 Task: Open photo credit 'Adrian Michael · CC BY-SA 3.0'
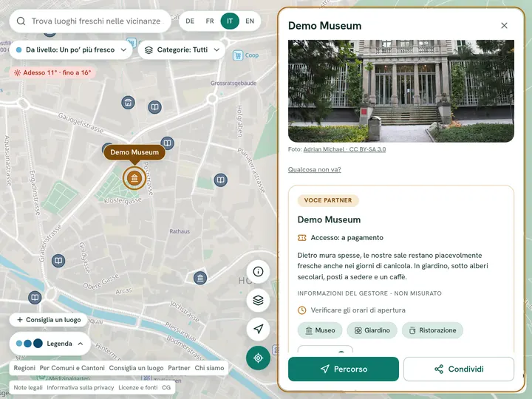point(344,149)
